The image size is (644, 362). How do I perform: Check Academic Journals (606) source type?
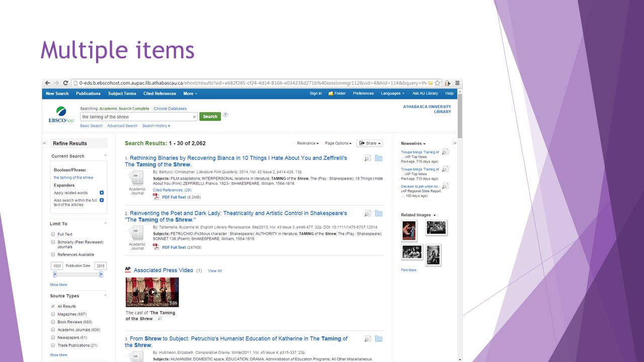click(x=53, y=330)
